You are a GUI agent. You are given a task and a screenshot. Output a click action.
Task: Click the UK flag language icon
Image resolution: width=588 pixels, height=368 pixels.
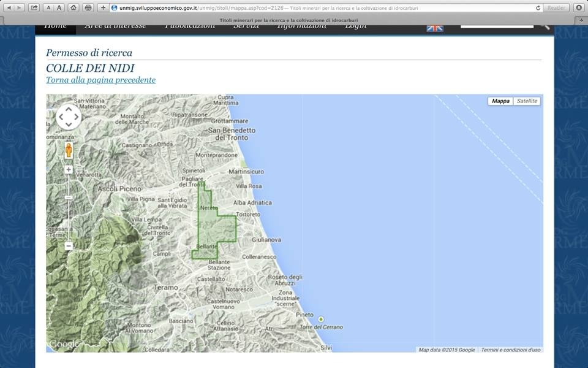(434, 28)
